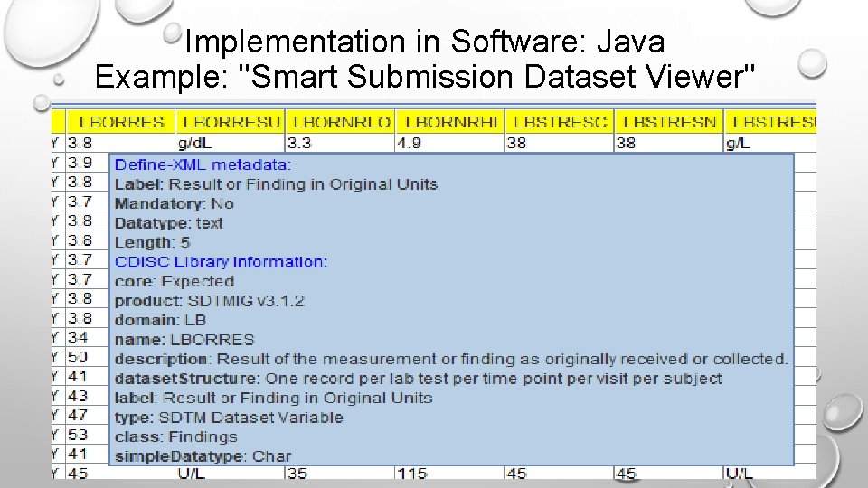Select the LBORRESU column header
The image size is (868, 488).
pyautogui.click(x=231, y=122)
